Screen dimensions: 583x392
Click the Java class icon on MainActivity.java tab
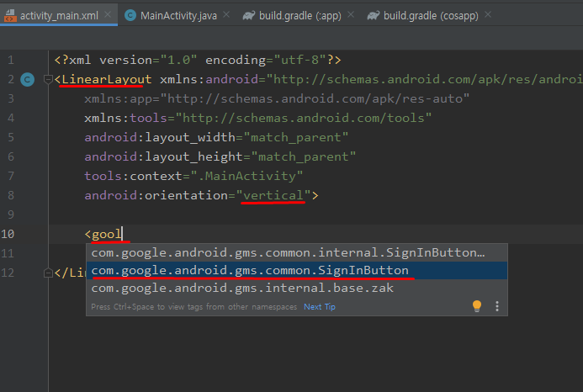coord(130,15)
